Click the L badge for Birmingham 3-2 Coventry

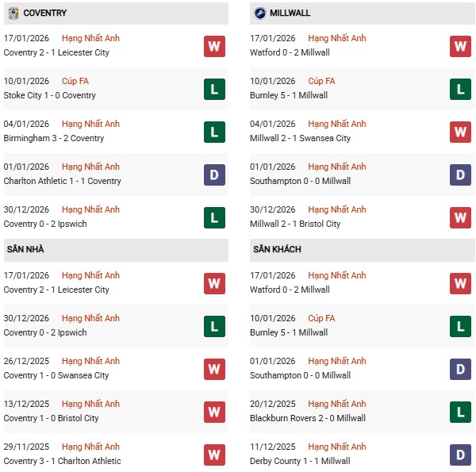[214, 132]
